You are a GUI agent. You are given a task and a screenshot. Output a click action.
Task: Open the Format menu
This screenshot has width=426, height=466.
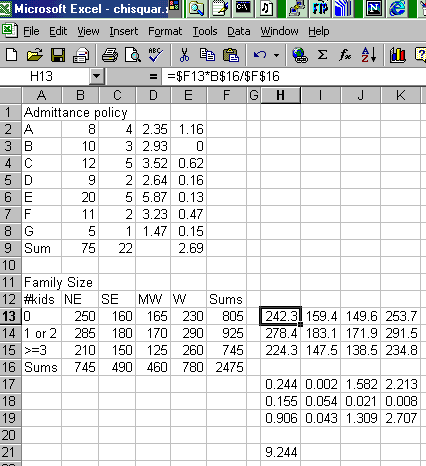[x=165, y=31]
